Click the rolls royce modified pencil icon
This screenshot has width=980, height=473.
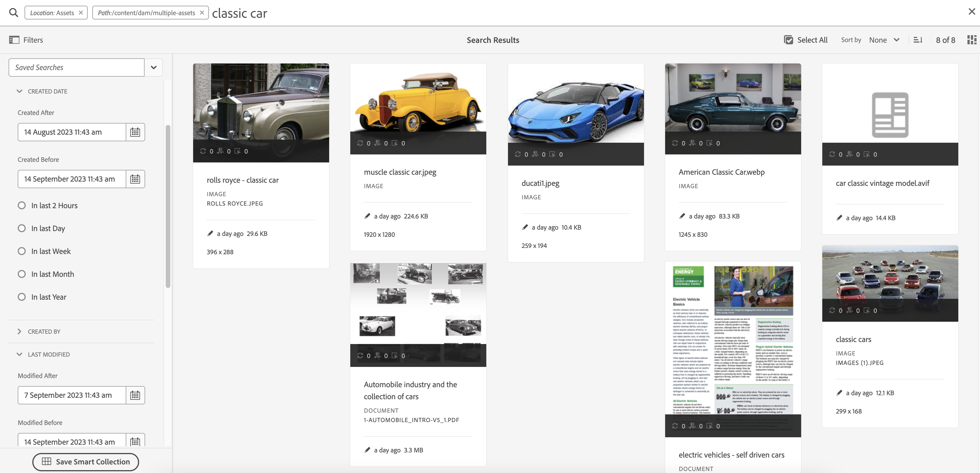coord(210,233)
